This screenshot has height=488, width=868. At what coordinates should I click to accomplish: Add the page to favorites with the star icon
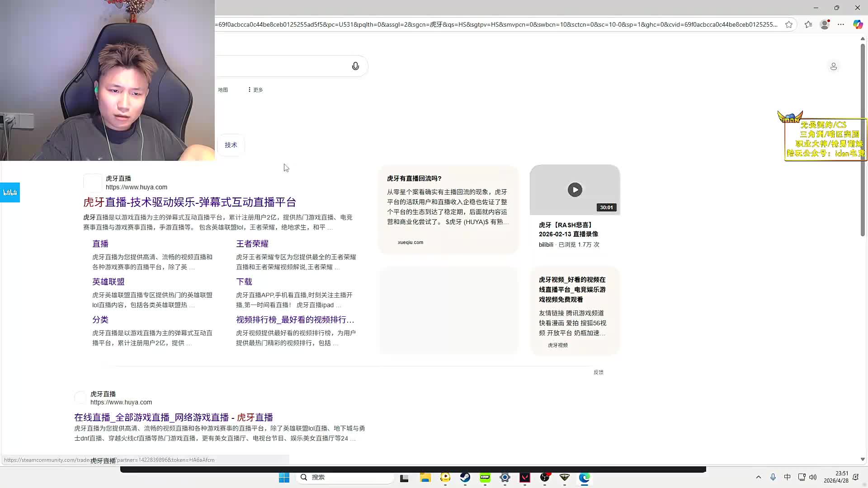pyautogui.click(x=789, y=24)
